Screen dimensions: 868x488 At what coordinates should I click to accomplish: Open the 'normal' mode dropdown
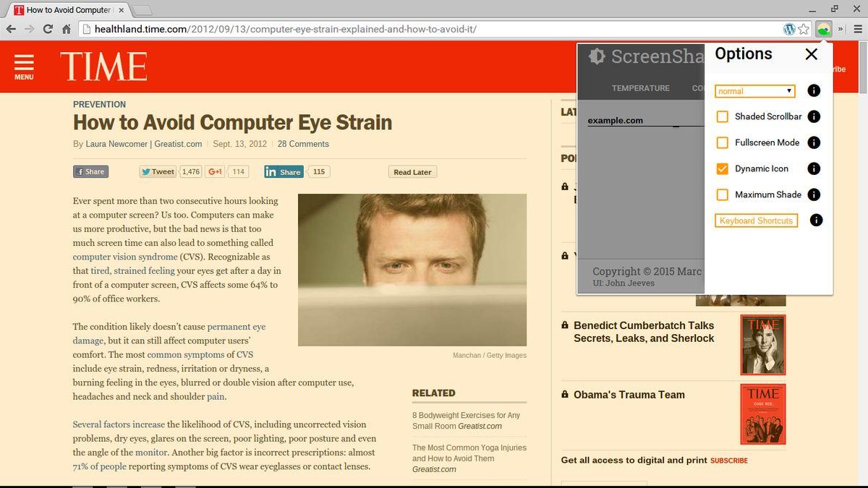755,91
